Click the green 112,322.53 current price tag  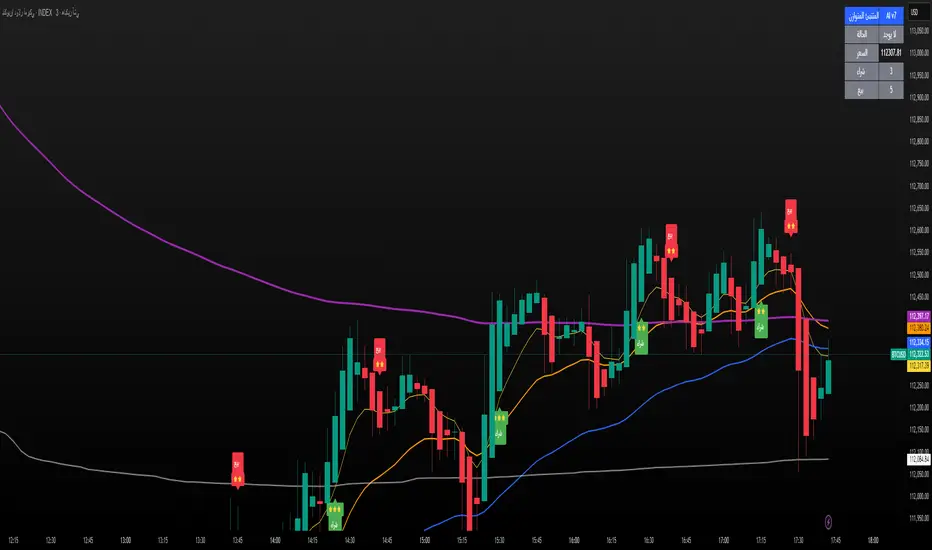click(x=919, y=354)
